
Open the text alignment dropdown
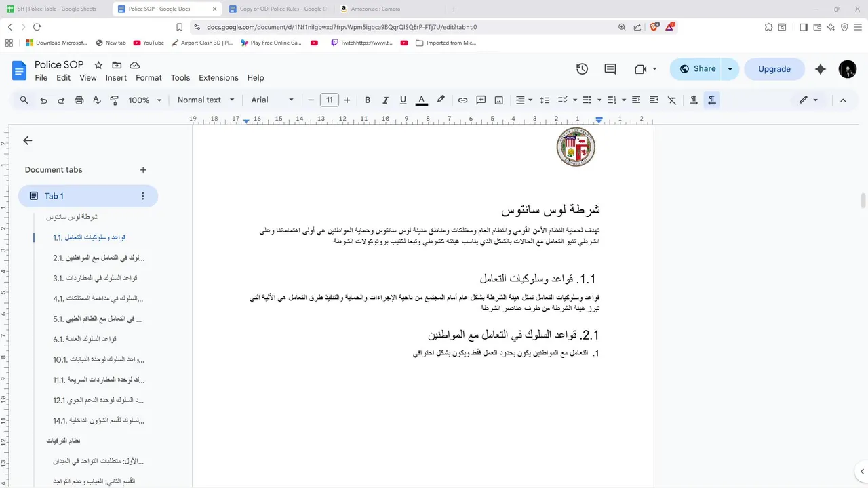coord(524,100)
